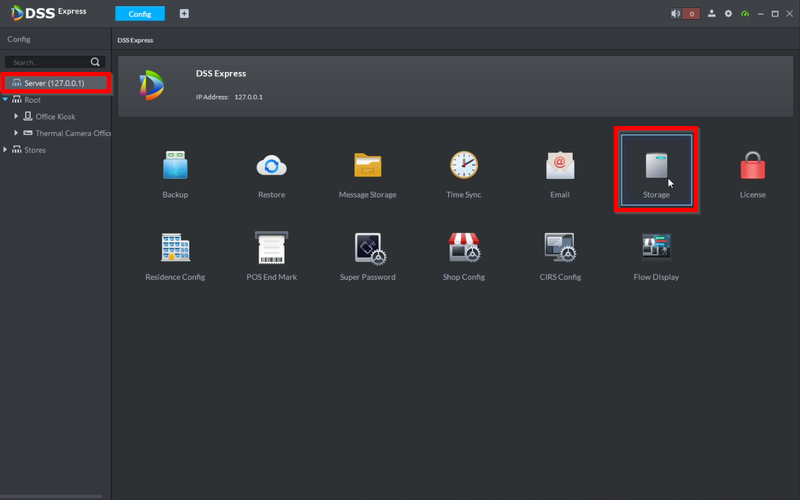
Task: Open Message Storage folder icon
Action: click(367, 165)
